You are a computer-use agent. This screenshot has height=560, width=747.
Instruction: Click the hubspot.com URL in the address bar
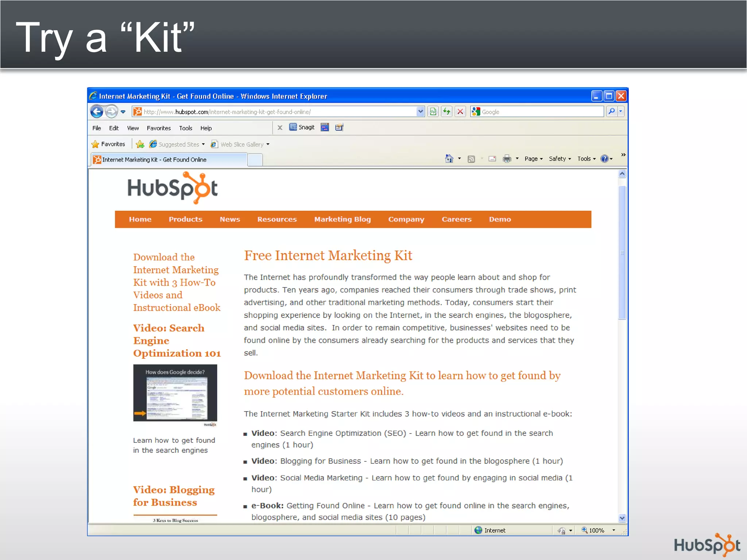[x=227, y=112]
